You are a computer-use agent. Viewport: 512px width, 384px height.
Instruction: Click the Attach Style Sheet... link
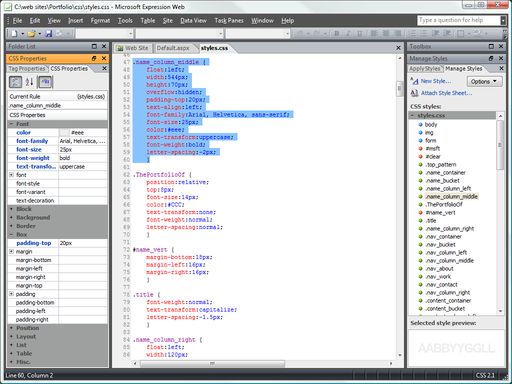click(x=446, y=93)
